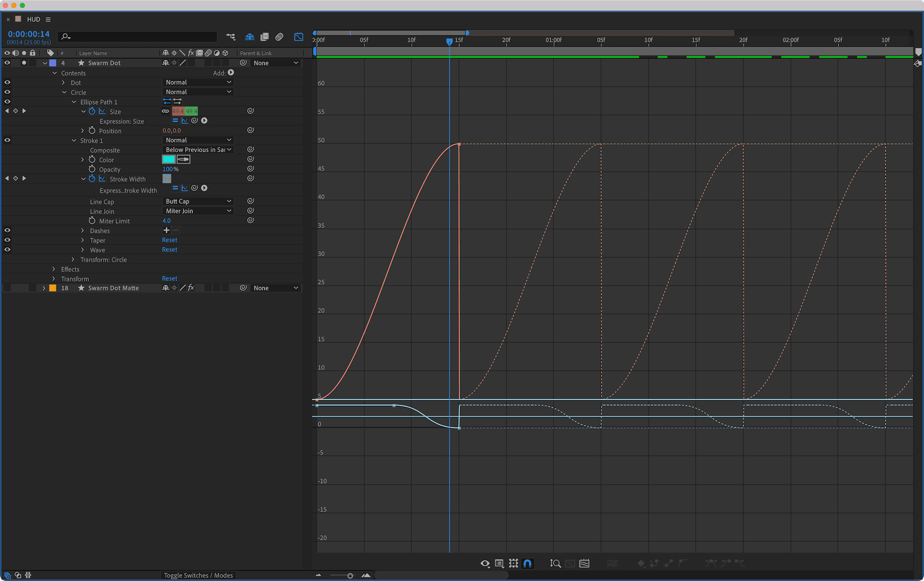Viewport: 924px width, 581px height.
Task: Click Toggle Switches / Modes button
Action: pyautogui.click(x=198, y=575)
